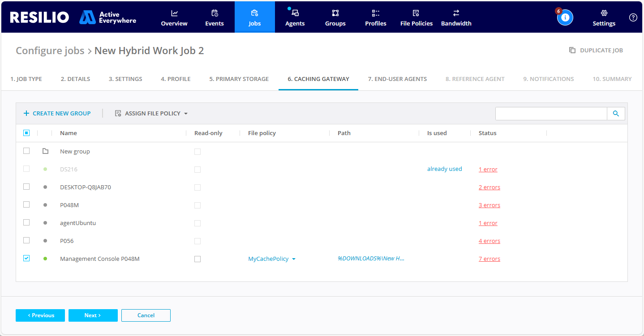
Task: Uncheck the Management Console P048M row checkbox
Action: coord(26,258)
